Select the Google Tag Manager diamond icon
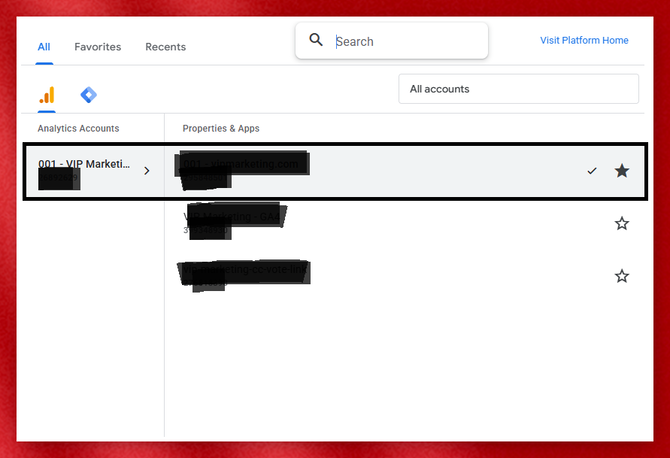The height and width of the screenshot is (458, 670). (x=88, y=95)
